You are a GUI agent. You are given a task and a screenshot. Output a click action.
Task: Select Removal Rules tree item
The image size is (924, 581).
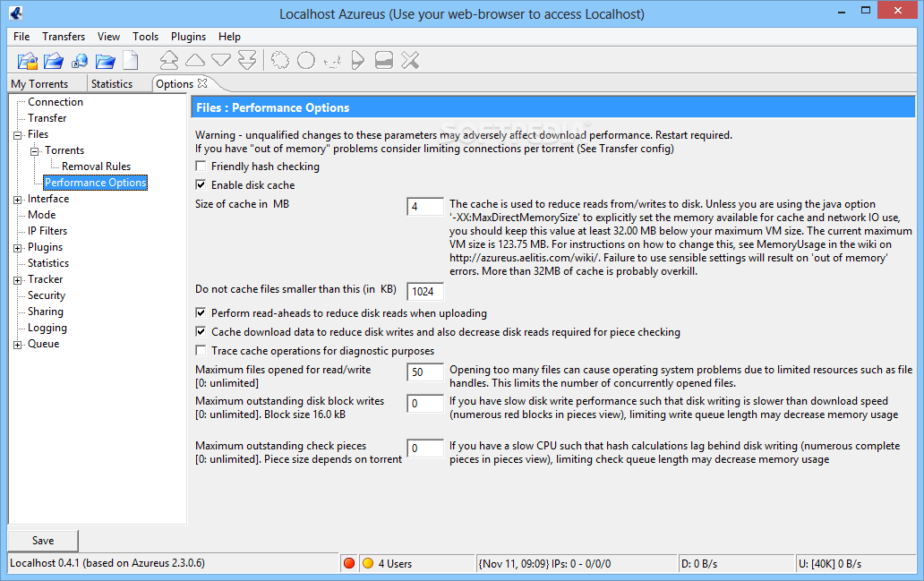click(x=96, y=167)
